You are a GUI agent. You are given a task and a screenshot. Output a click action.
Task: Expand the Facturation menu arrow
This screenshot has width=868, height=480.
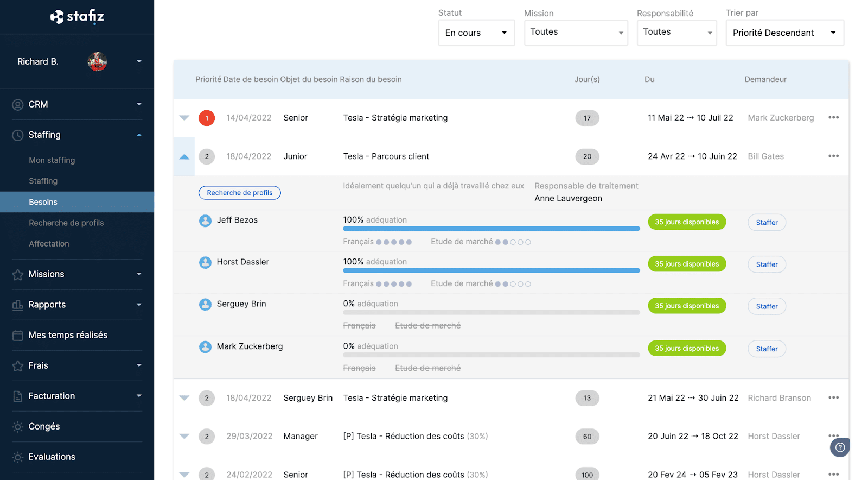coord(139,396)
